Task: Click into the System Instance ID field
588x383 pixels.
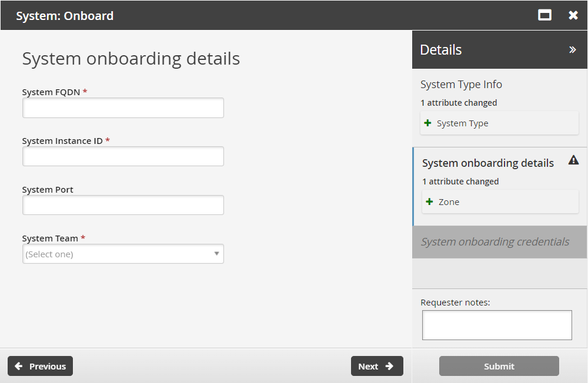Action: [123, 157]
